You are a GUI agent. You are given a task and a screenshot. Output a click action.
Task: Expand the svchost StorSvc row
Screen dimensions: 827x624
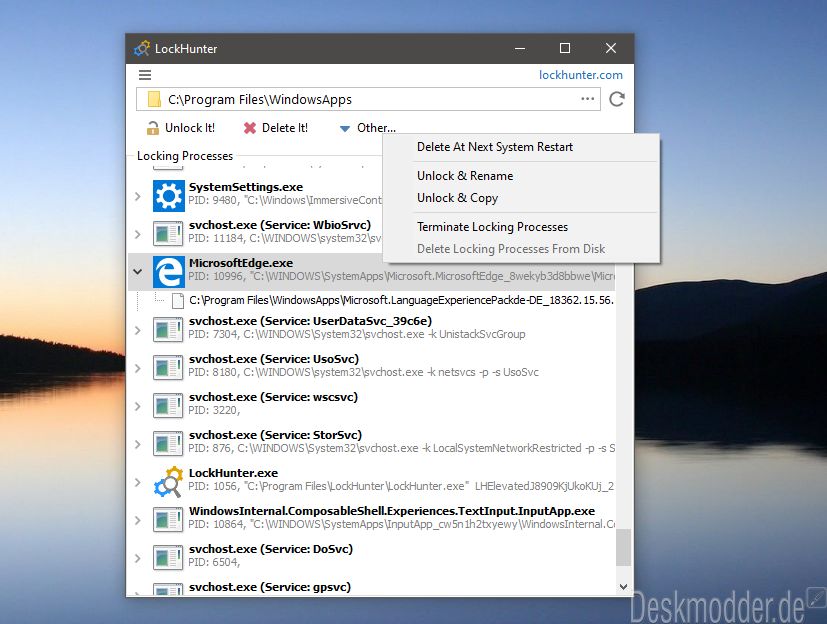pyautogui.click(x=138, y=444)
